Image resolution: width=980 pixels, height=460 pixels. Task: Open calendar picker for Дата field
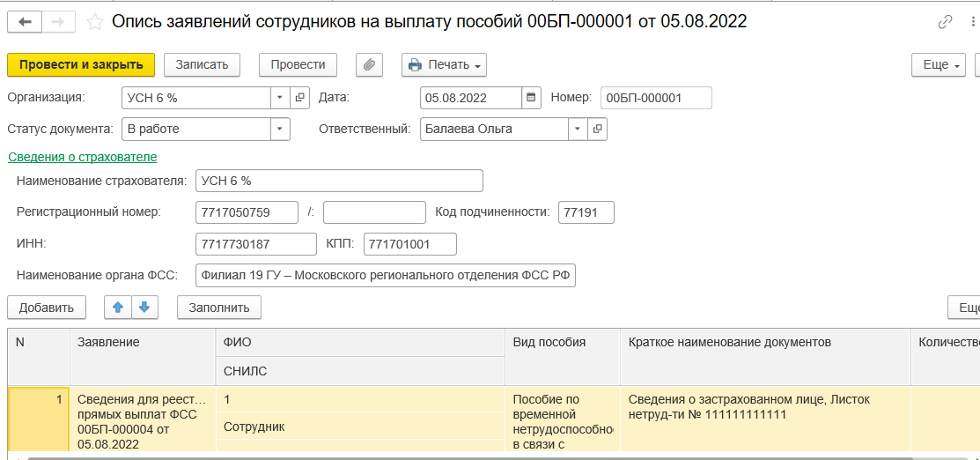531,98
